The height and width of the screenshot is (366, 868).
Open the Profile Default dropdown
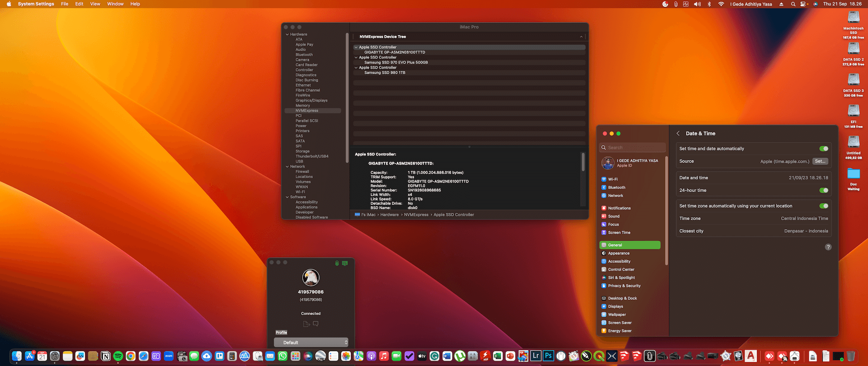[x=311, y=343]
